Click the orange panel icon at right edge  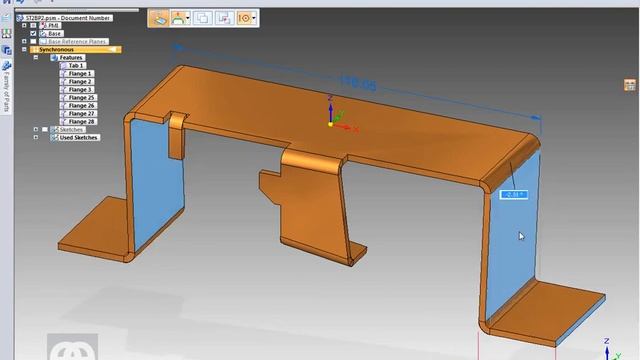click(630, 85)
